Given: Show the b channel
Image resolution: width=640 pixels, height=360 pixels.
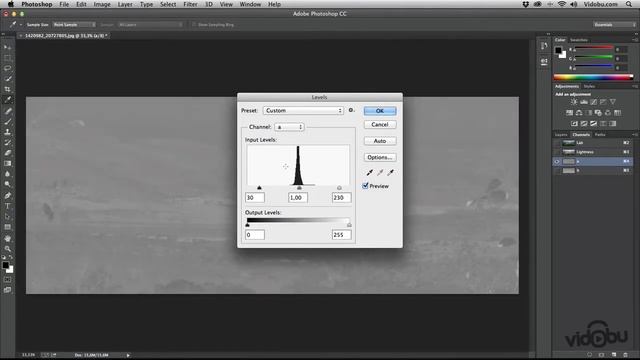Looking at the screenshot, I should coord(557,171).
